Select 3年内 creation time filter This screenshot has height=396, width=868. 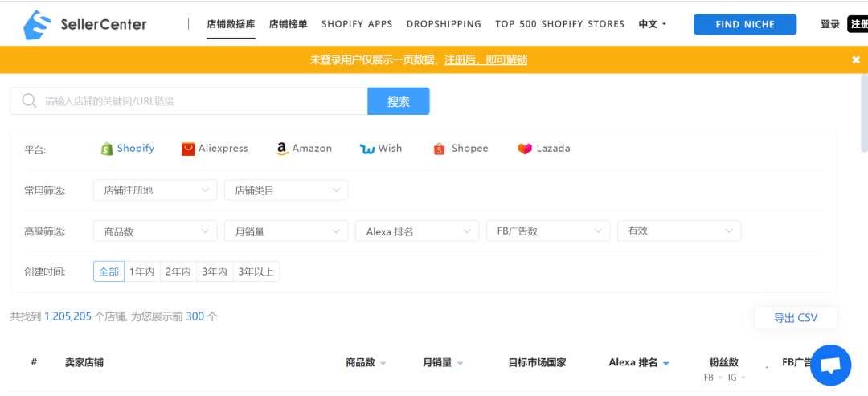pos(215,271)
